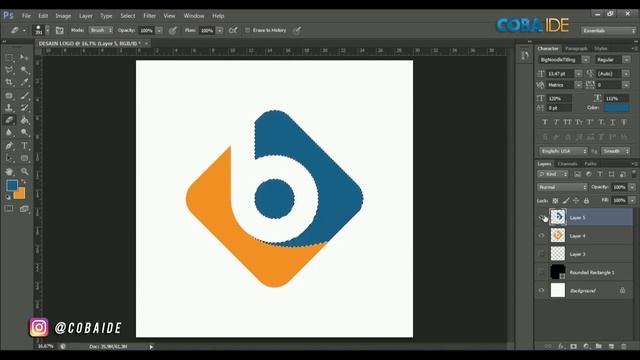Select the Healing Brush tool
The height and width of the screenshot is (360, 640).
9,96
